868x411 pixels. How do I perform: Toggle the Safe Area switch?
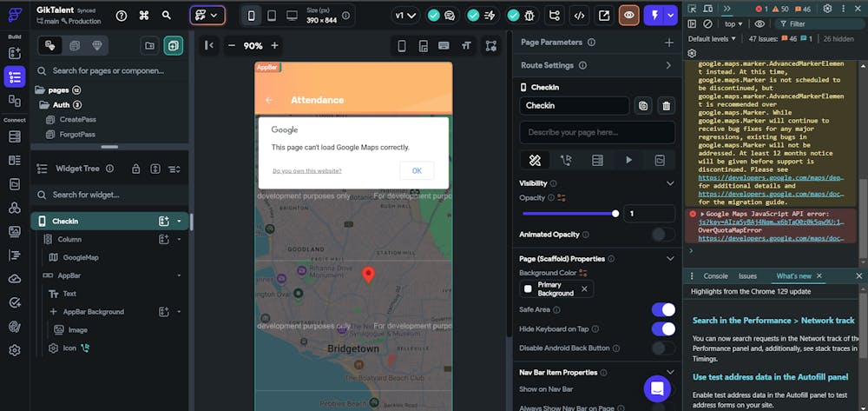click(x=663, y=309)
